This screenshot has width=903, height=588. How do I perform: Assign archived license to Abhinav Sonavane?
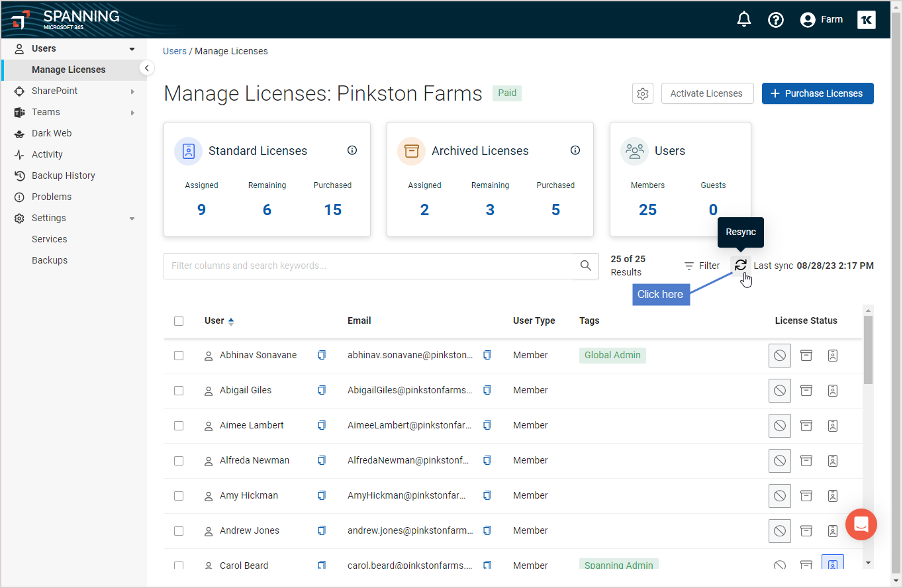[x=806, y=356]
